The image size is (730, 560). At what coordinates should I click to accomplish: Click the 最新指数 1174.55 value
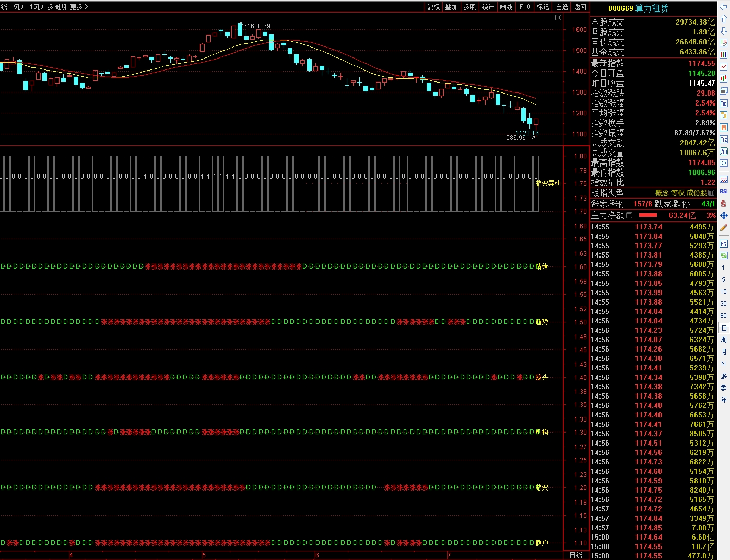point(701,63)
